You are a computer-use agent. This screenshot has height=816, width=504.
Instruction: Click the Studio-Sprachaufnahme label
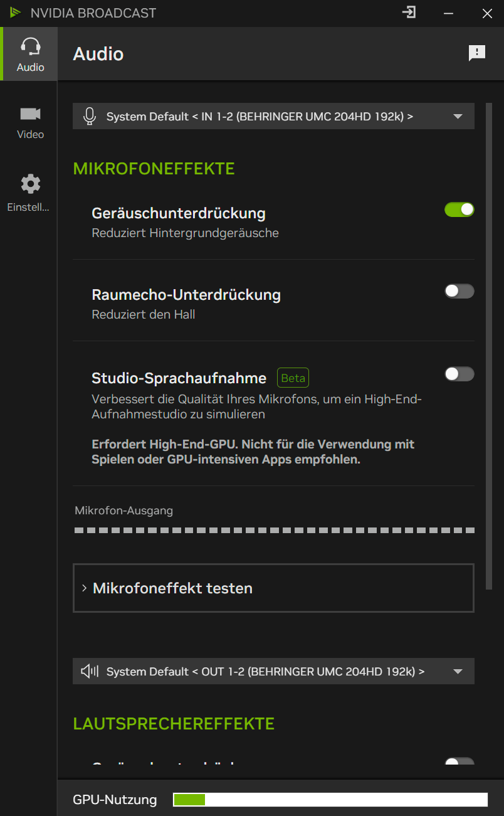pos(179,378)
